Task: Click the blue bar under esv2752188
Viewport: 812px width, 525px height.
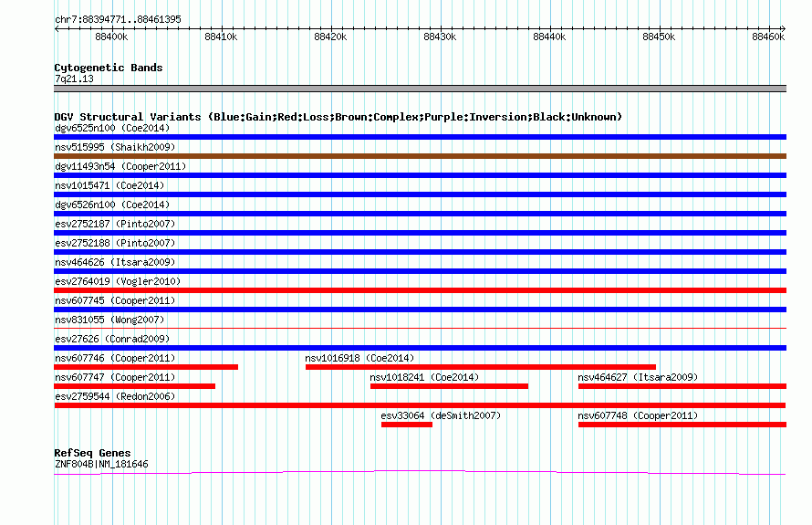Action: (x=420, y=252)
